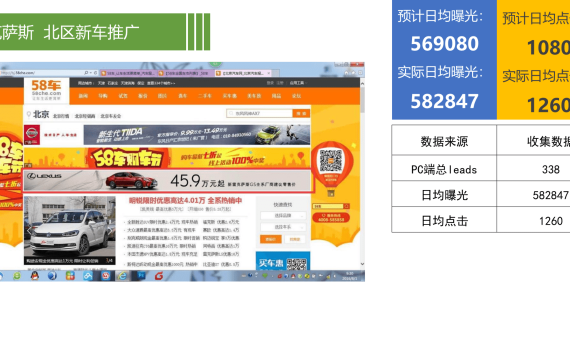Click the 338 value in the table

[x=551, y=169]
